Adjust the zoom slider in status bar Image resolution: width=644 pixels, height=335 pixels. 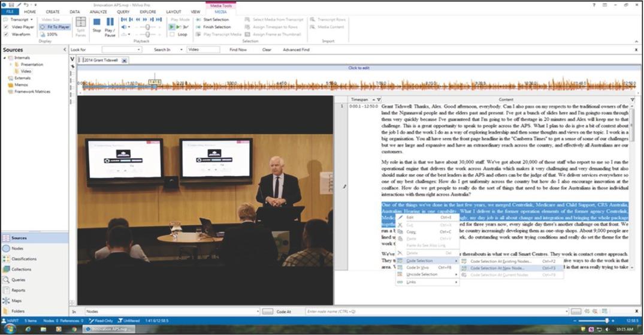pos(607,321)
